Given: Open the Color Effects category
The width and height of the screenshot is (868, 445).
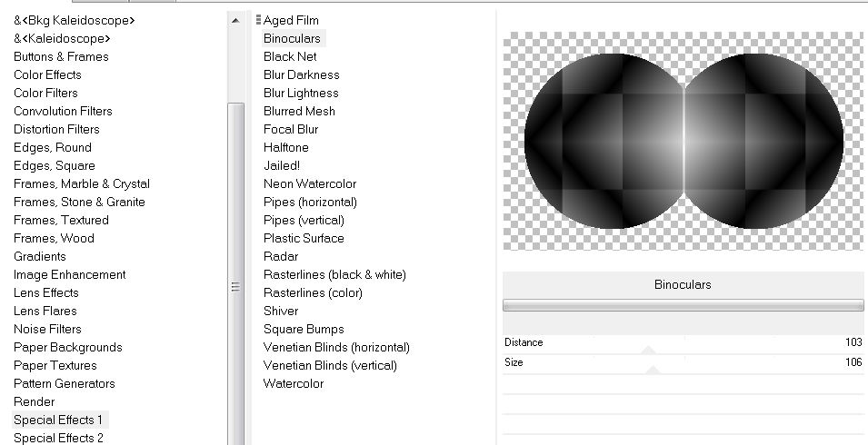Looking at the screenshot, I should coord(47,75).
